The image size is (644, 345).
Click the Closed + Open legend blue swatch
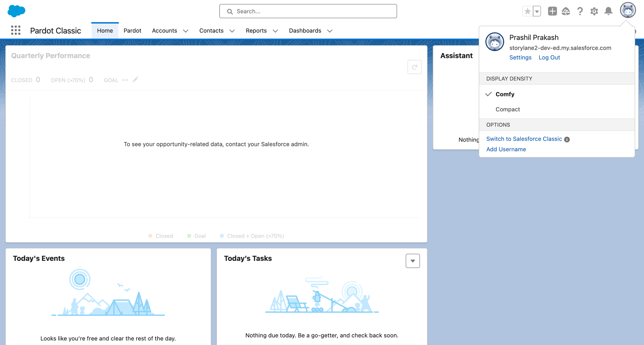(x=222, y=236)
